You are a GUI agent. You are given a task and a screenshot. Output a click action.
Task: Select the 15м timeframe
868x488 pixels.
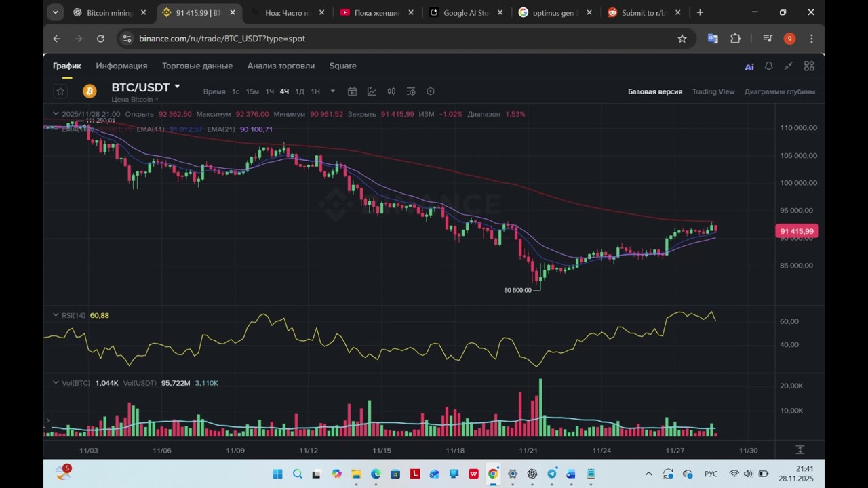pos(252,91)
